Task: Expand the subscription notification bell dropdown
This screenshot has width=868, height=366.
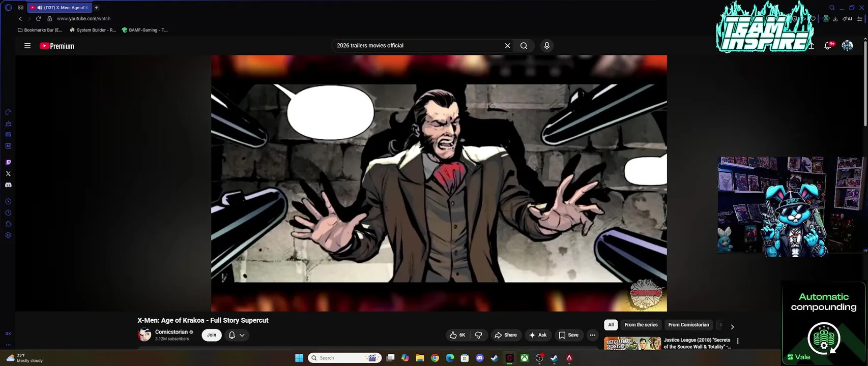Action: [237, 335]
